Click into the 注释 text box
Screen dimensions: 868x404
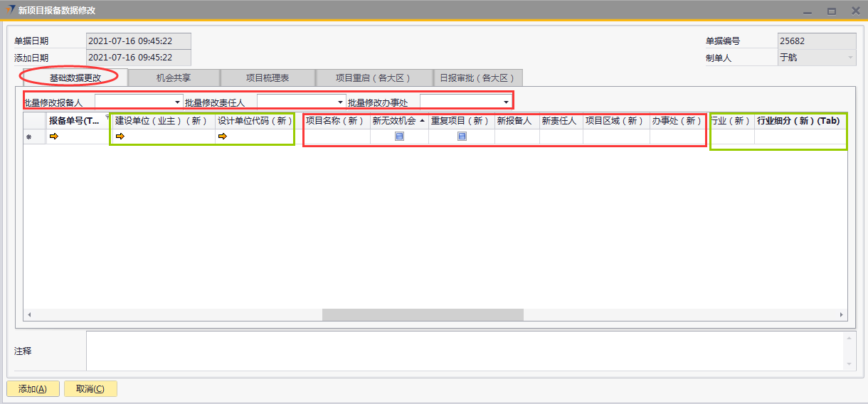coord(462,351)
